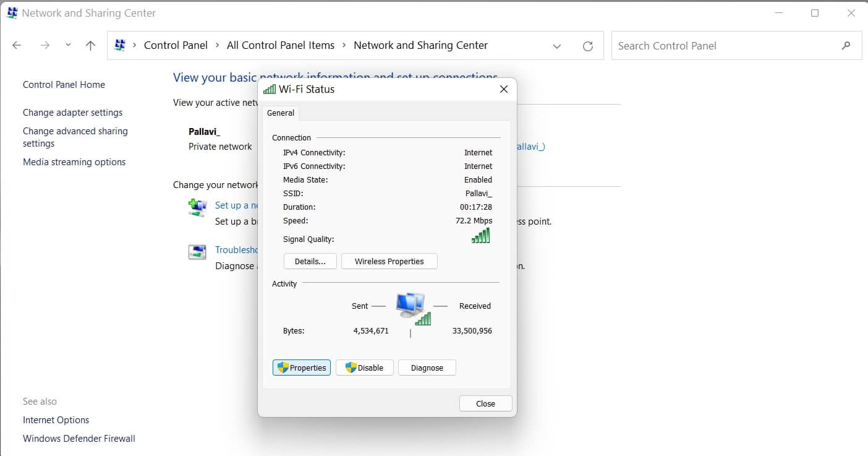Viewport: 868px width, 456px height.
Task: Refresh the Control Panel address bar
Action: [x=588, y=46]
